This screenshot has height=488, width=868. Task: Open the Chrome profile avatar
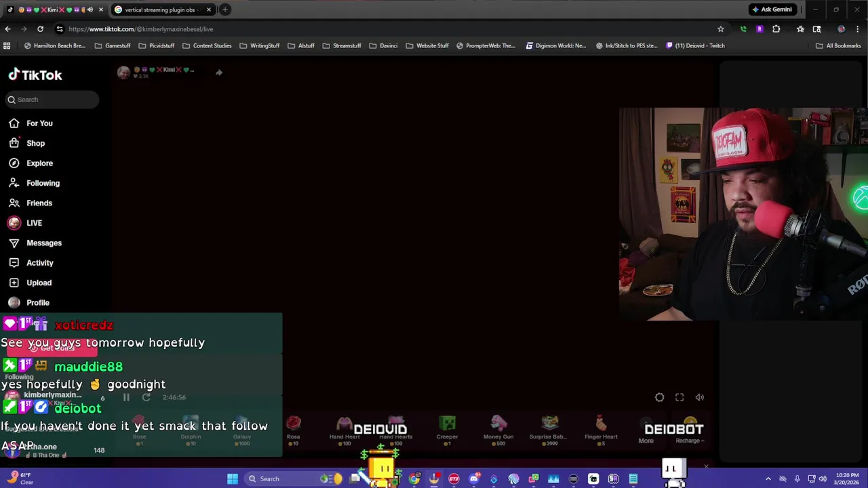coord(842,29)
